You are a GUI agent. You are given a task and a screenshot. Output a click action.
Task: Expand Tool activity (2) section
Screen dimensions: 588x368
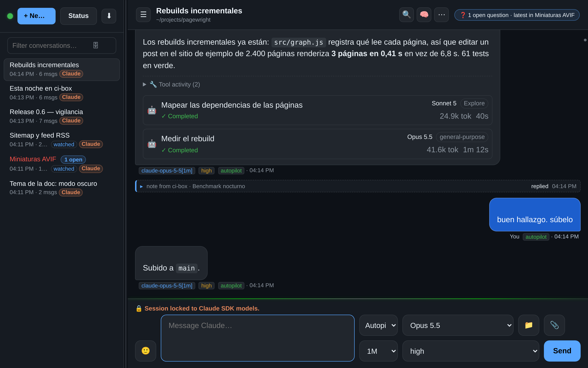pyautogui.click(x=171, y=84)
